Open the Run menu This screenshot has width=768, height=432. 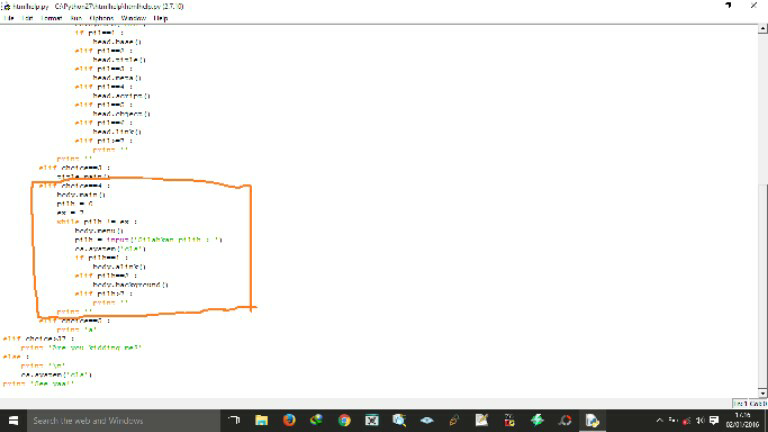click(x=76, y=18)
